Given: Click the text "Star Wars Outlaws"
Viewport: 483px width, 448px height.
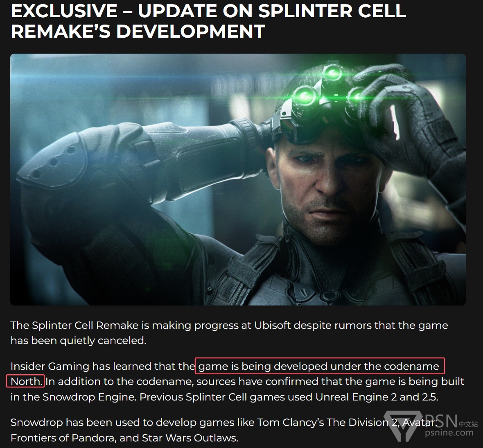Looking at the screenshot, I should pyautogui.click(x=190, y=438).
